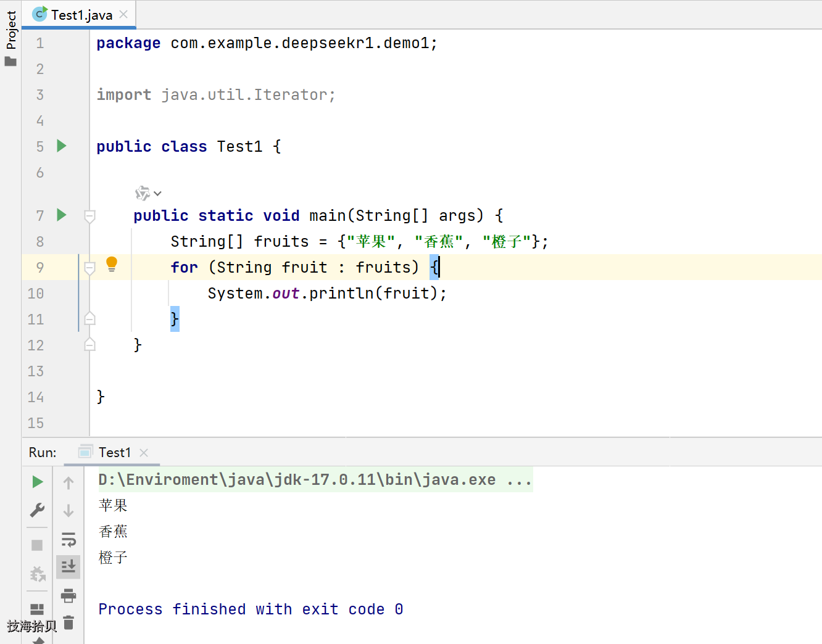Click line number 13 in the gutter
This screenshot has height=644, width=822.
[x=36, y=371]
